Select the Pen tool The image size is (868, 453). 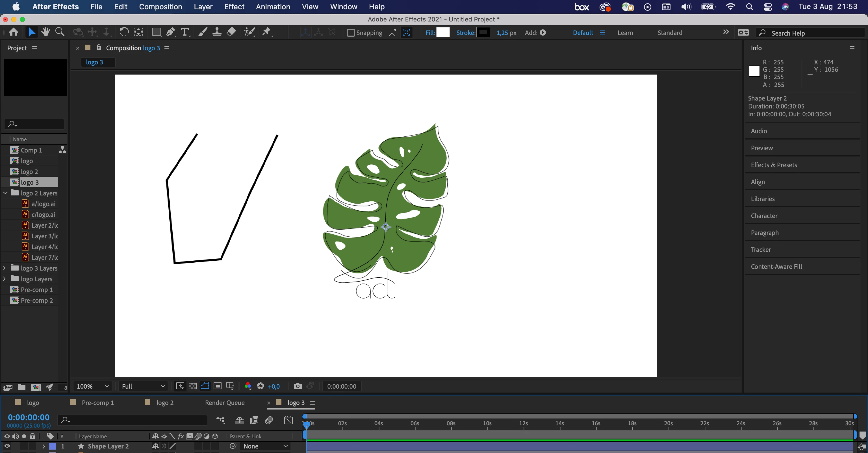170,32
